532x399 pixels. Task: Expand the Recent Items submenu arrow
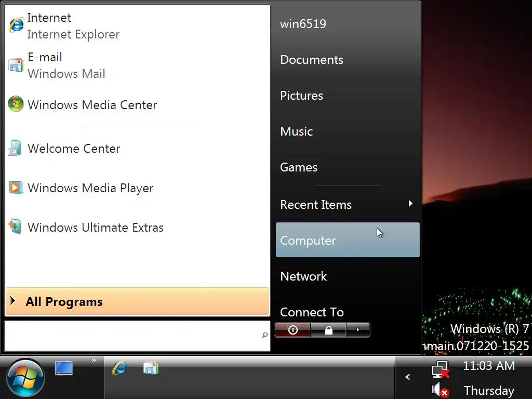[x=410, y=204]
